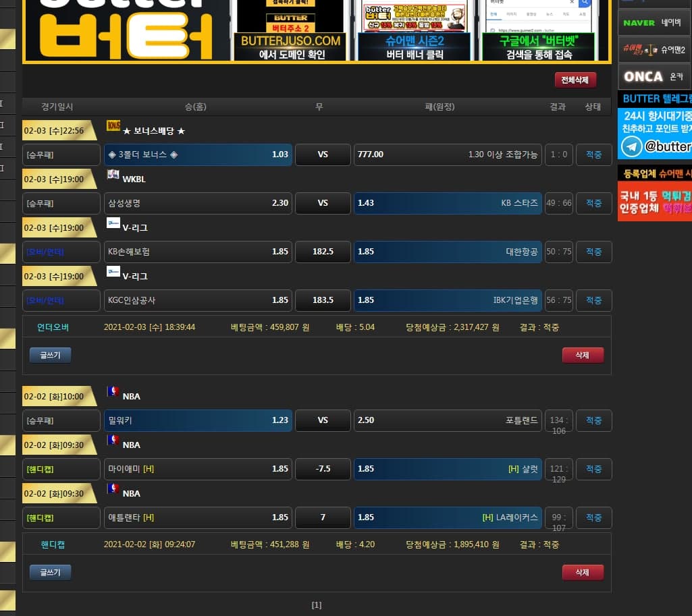This screenshot has width=692, height=616.
Task: Open the 슈어맨2 sidebar link
Action: click(654, 50)
